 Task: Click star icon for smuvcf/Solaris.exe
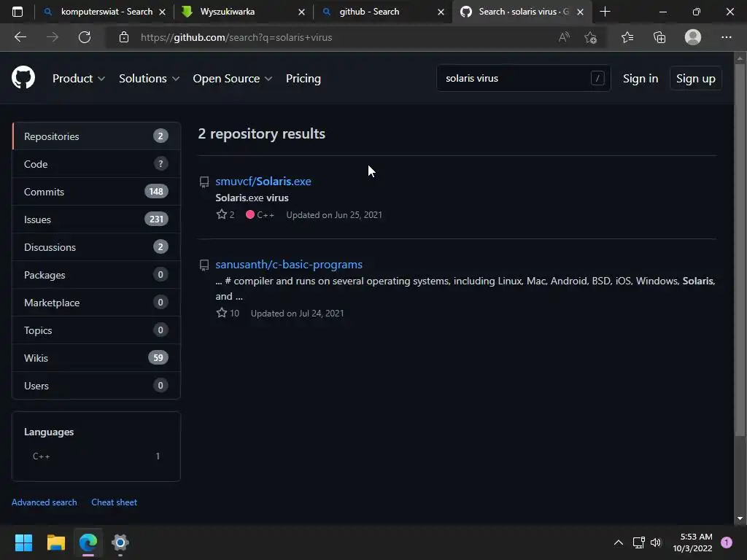[x=222, y=214]
